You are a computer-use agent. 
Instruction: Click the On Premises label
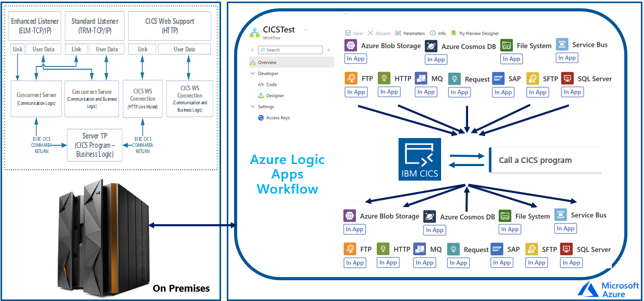182,288
